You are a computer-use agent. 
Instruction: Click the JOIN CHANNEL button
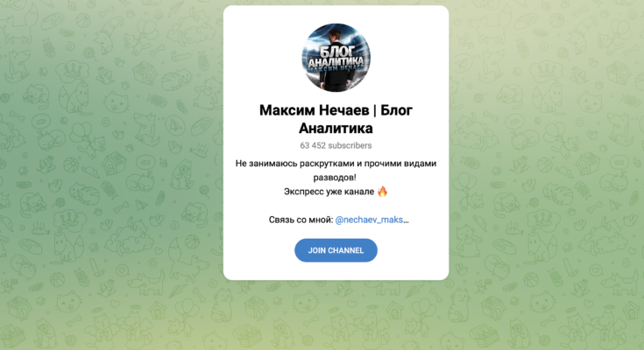(x=336, y=250)
